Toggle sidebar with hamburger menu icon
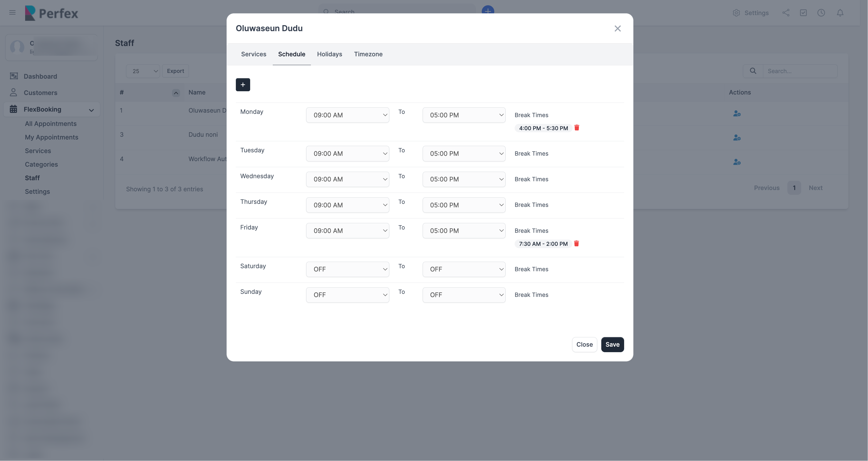 coord(13,13)
